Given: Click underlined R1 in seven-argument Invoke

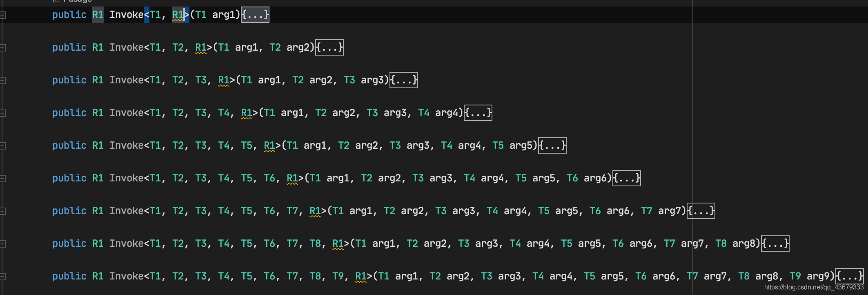Looking at the screenshot, I should pyautogui.click(x=315, y=211).
